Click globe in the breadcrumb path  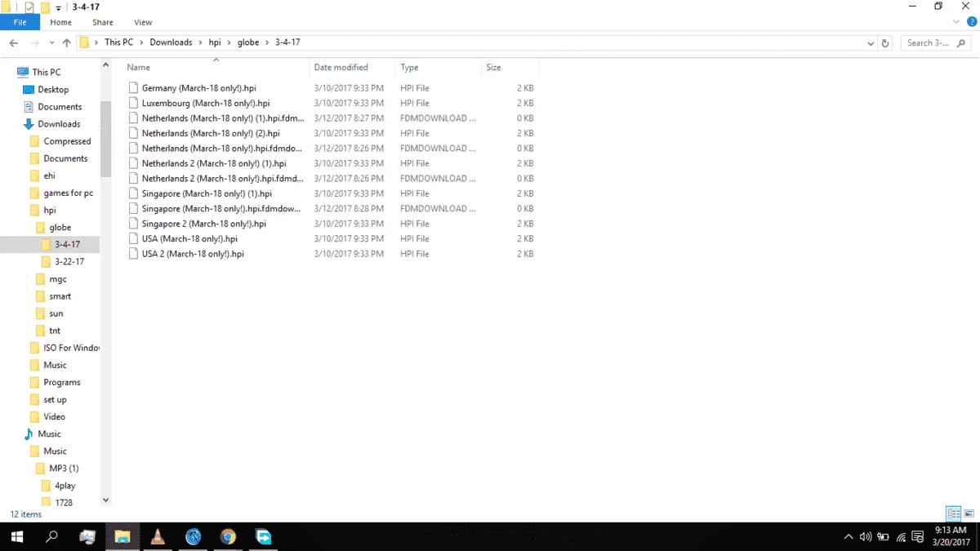(x=248, y=42)
